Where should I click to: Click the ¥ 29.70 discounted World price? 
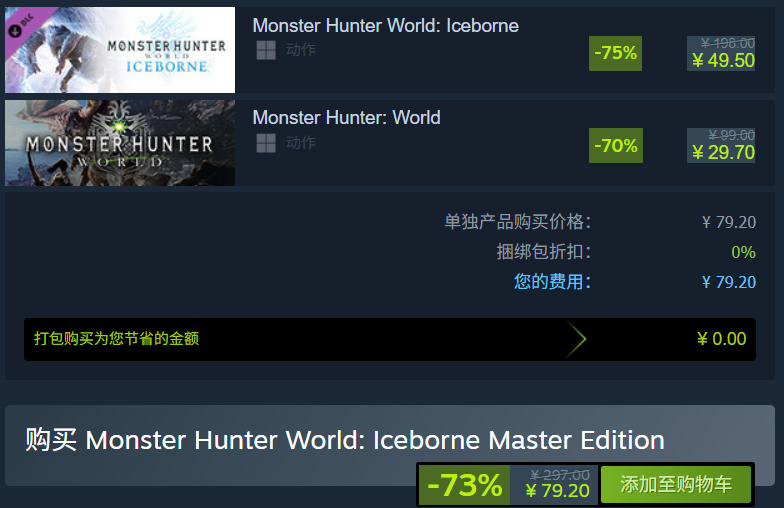(724, 152)
